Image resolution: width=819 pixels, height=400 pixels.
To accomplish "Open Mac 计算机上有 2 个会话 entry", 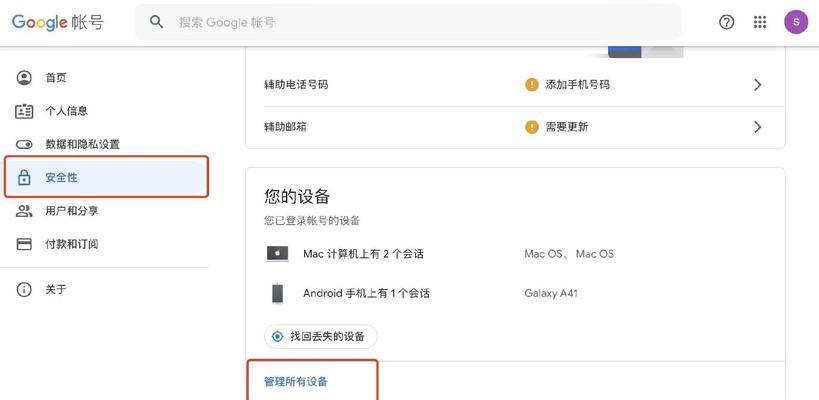I will (x=364, y=254).
